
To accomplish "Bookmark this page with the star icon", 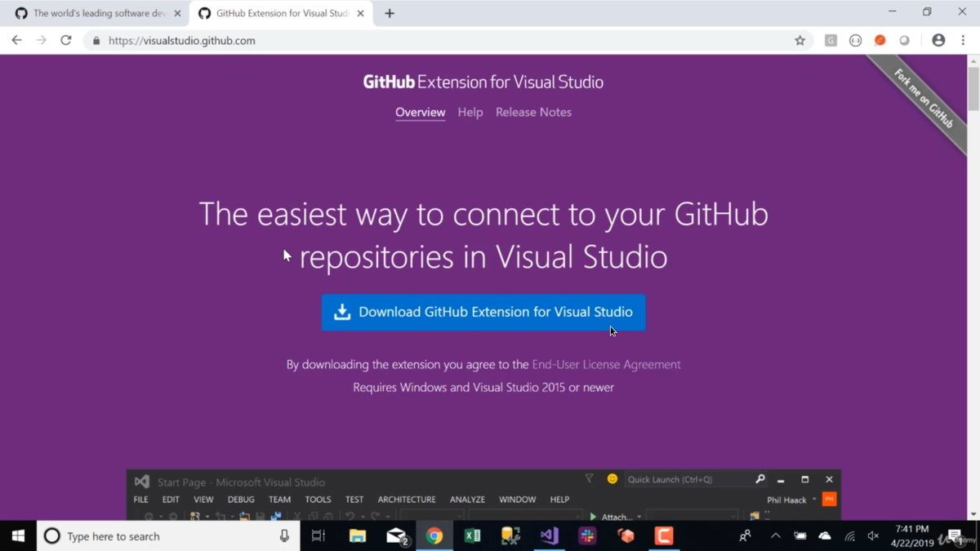I will [x=800, y=40].
